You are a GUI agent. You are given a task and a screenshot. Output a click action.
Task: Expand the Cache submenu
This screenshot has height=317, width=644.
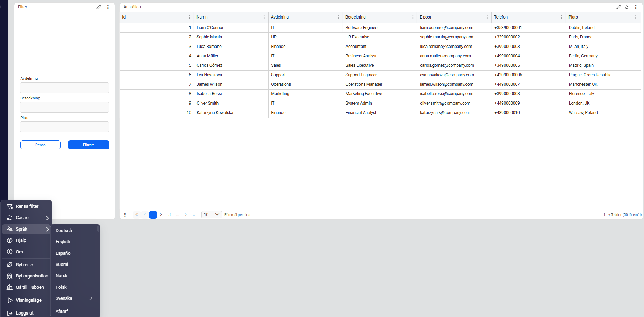(27, 218)
